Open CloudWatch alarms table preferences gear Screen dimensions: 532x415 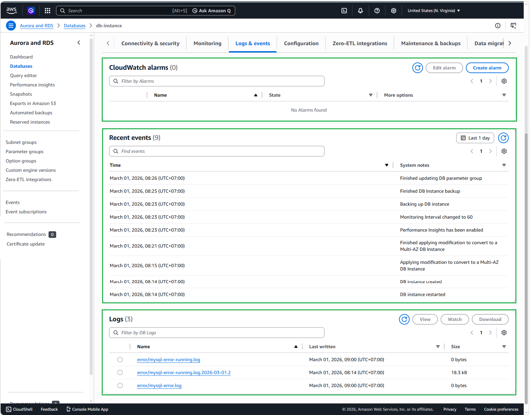(504, 81)
